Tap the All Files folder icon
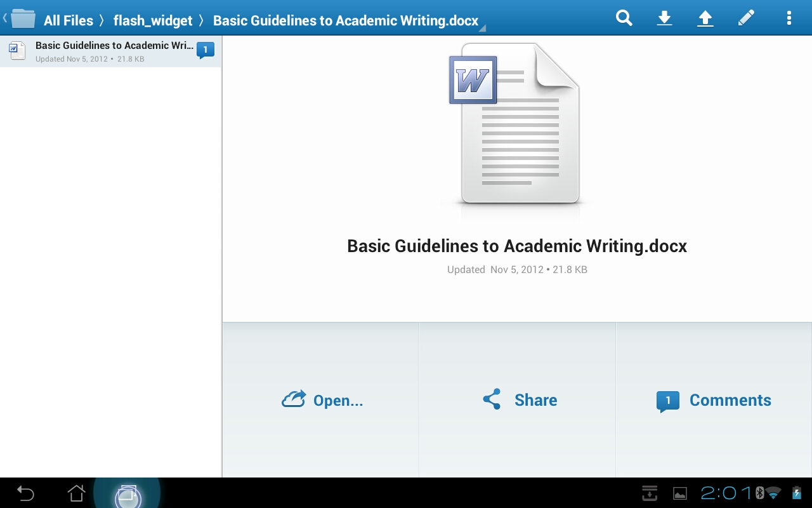The width and height of the screenshot is (812, 508). pyautogui.click(x=23, y=19)
